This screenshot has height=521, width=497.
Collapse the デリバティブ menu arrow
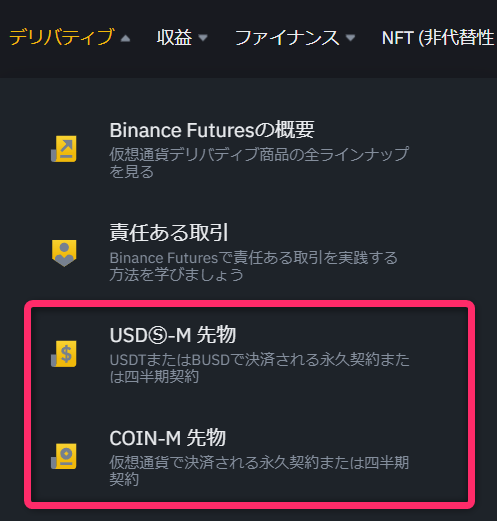125,39
